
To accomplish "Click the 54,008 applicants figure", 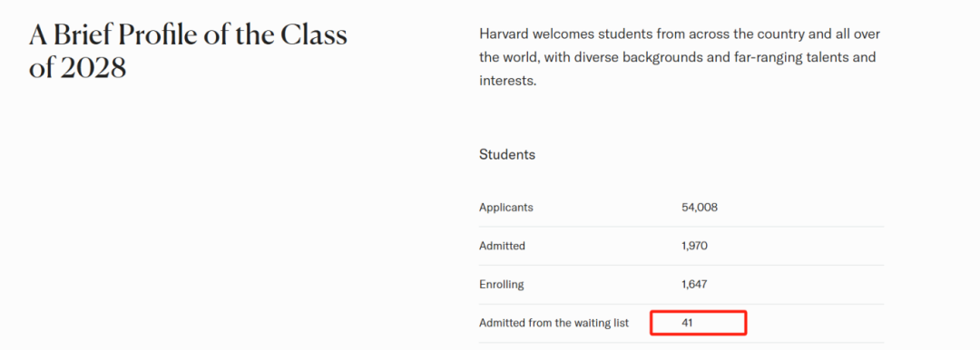I will coord(700,208).
